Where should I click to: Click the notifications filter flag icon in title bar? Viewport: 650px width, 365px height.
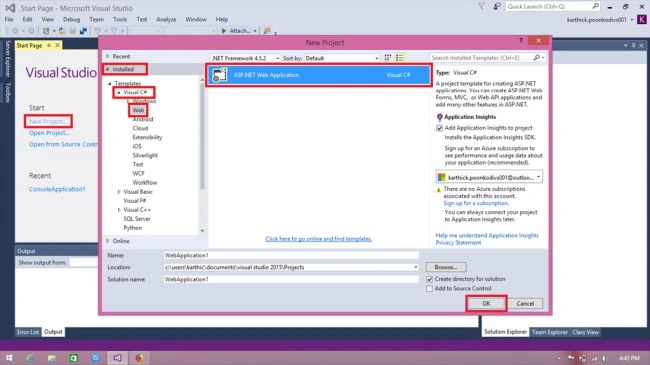point(481,6)
